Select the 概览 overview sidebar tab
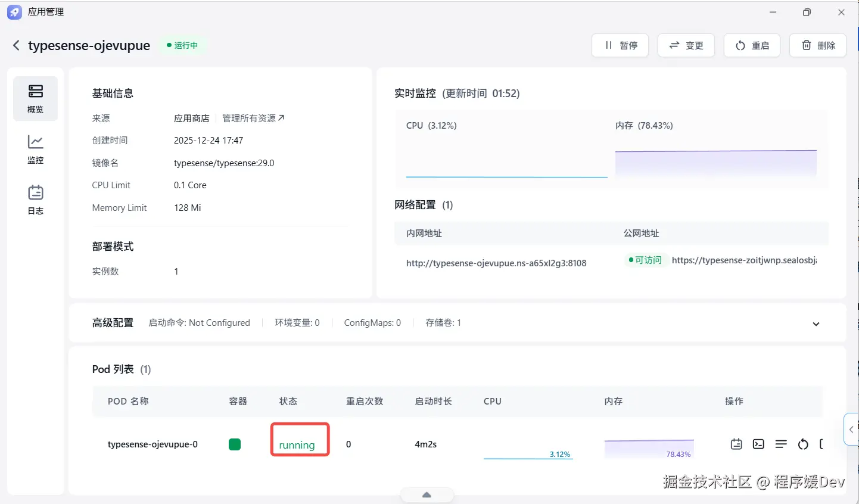 pyautogui.click(x=36, y=98)
